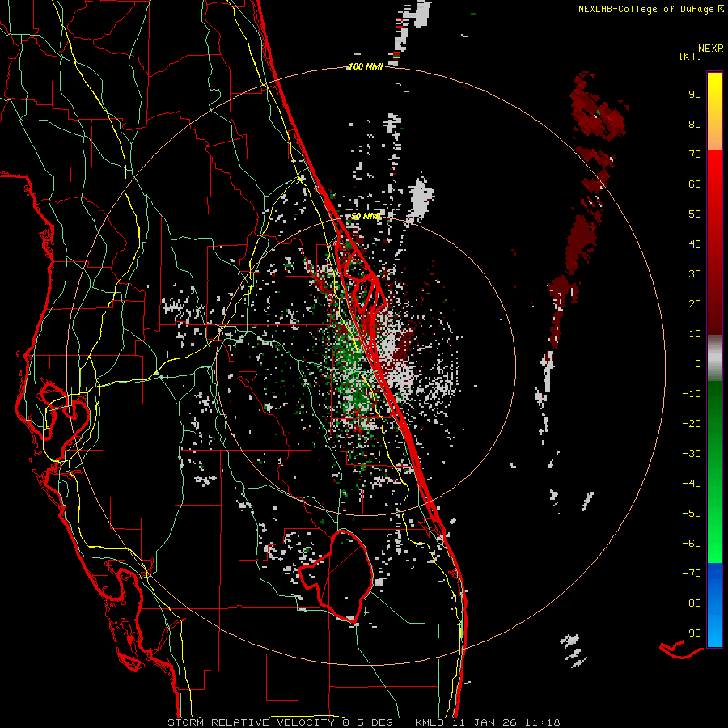Select the -90 value on velocity scale

tap(692, 633)
